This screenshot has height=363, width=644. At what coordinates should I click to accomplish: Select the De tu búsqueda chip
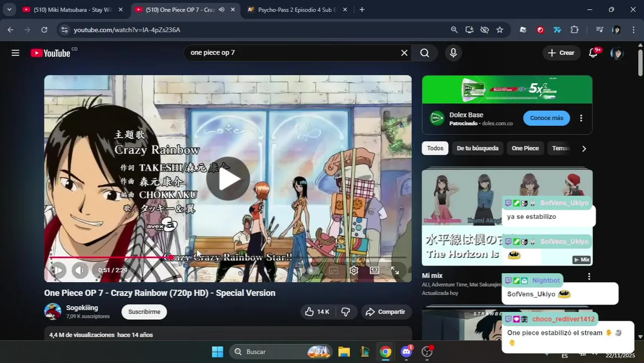[x=478, y=148]
